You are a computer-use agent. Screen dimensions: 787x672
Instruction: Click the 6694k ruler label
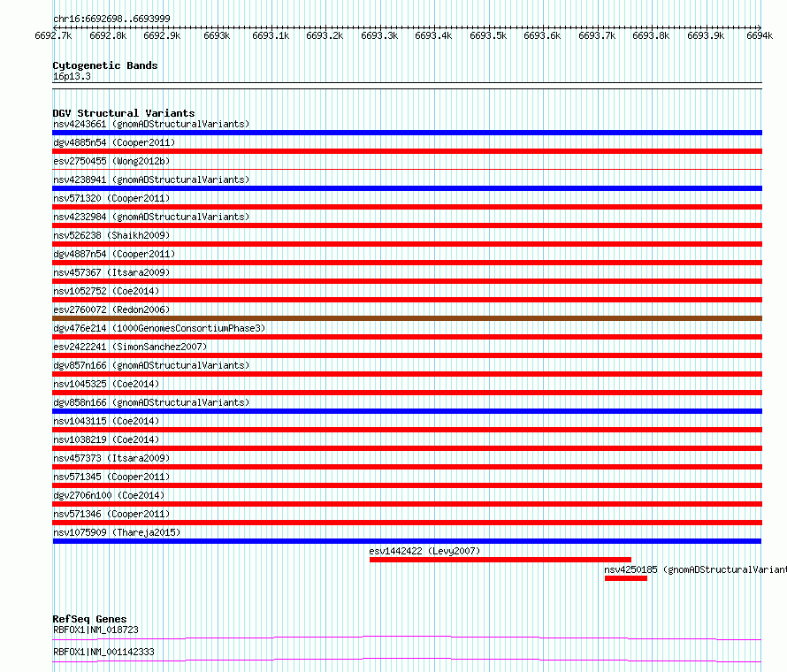760,35
